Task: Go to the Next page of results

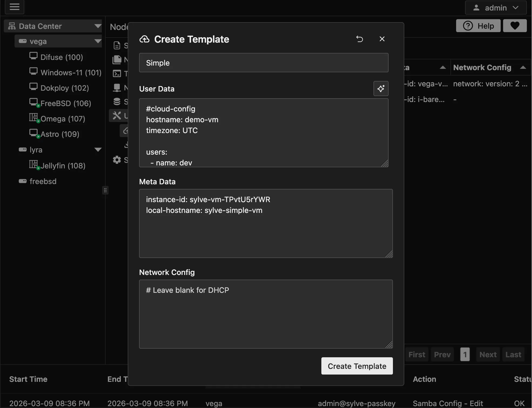Action: pos(487,354)
